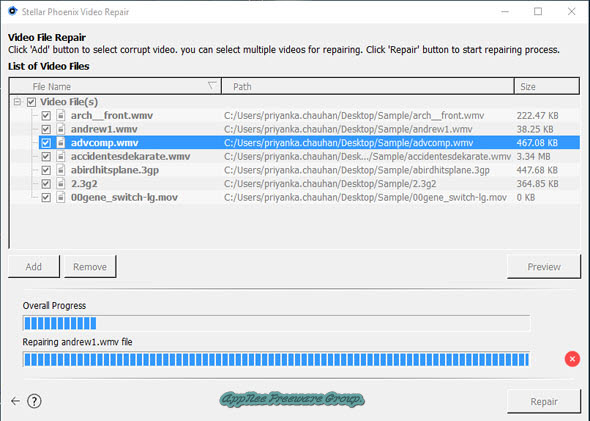Click the File Name sort arrow
The image size is (590, 421).
(x=212, y=85)
